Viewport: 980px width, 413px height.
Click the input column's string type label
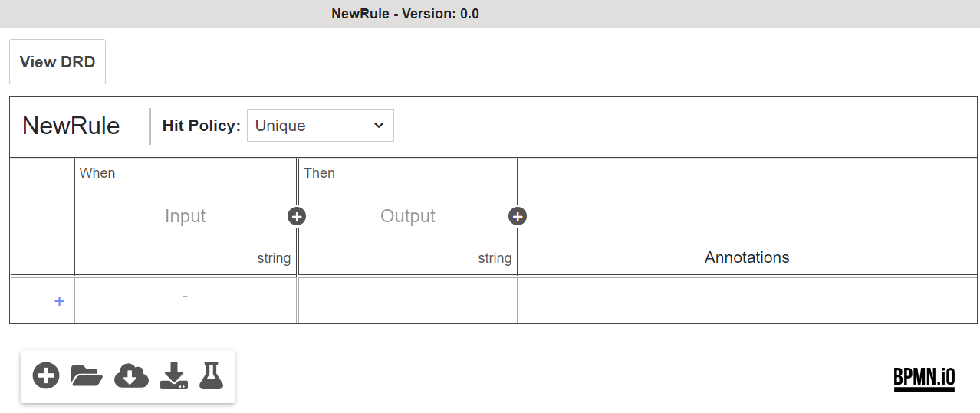pyautogui.click(x=274, y=258)
